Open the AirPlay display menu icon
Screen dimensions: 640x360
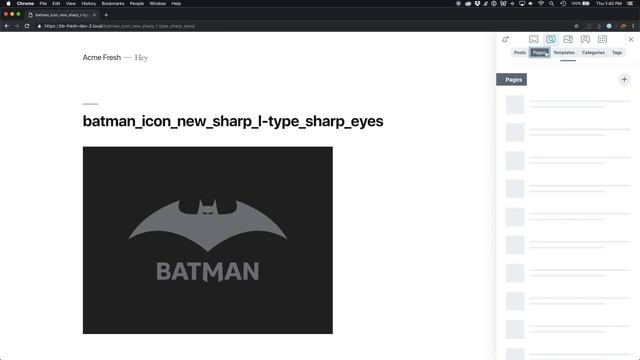tap(522, 3)
